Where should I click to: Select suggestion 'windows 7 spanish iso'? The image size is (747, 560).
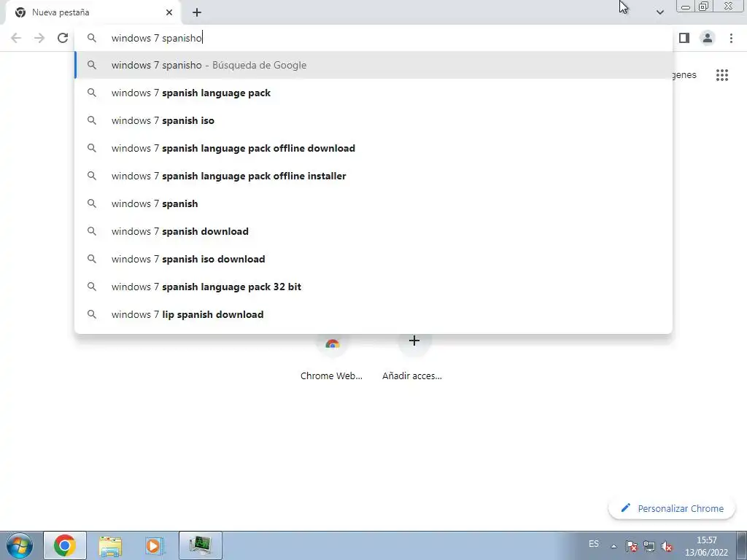point(373,120)
